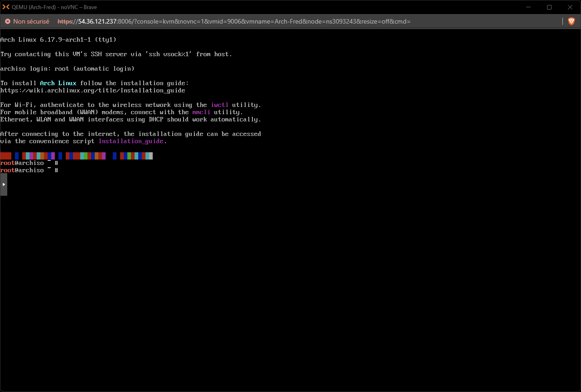
Task: Click the 'archiso login: root' line
Action: pyautogui.click(x=67, y=69)
